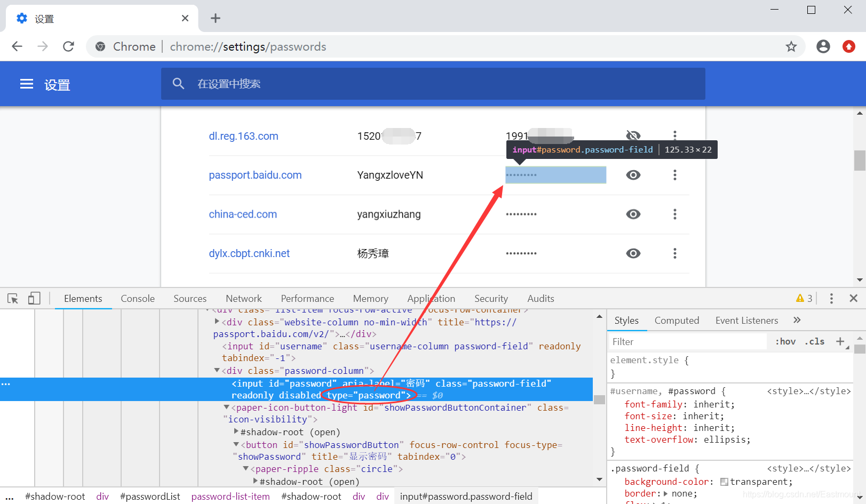Open the passport.baidu.com link
866x504 pixels.
click(x=255, y=175)
